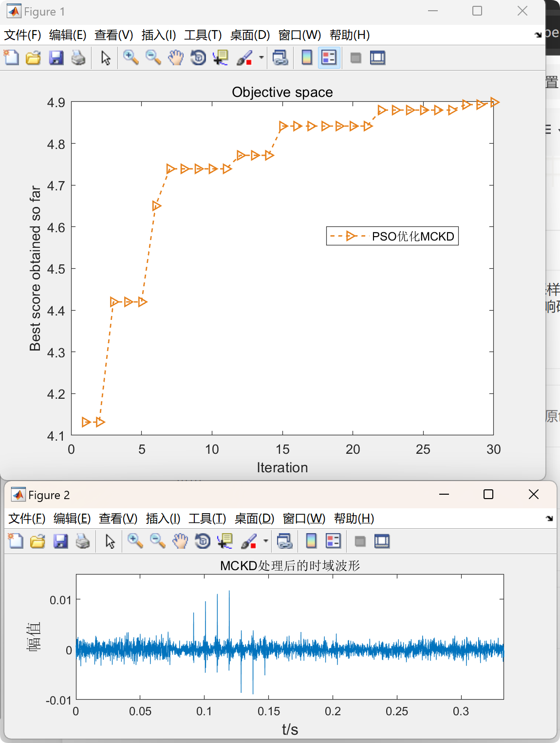Activate Pan hand tool in Figure 1

176,57
